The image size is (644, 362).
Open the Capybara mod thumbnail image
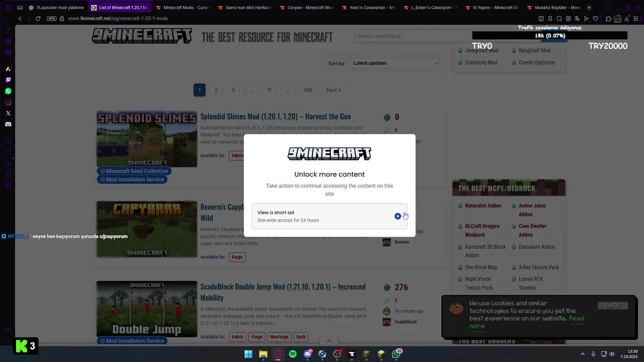click(147, 229)
